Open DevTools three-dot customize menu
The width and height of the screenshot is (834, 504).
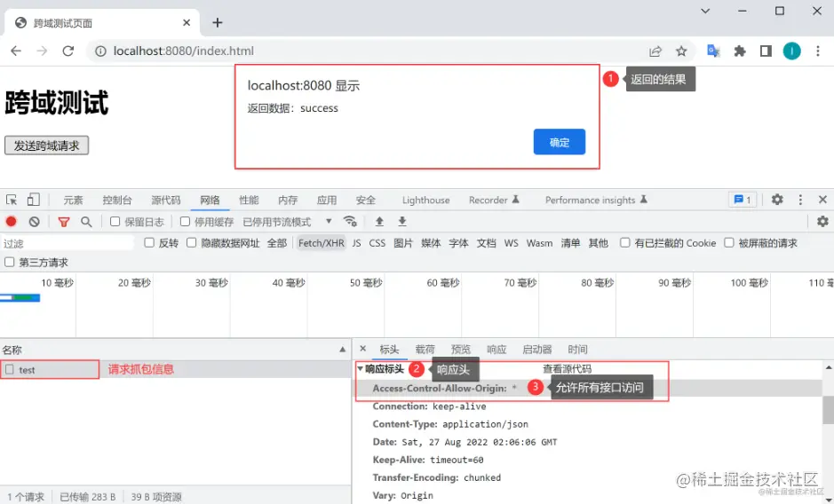(800, 200)
